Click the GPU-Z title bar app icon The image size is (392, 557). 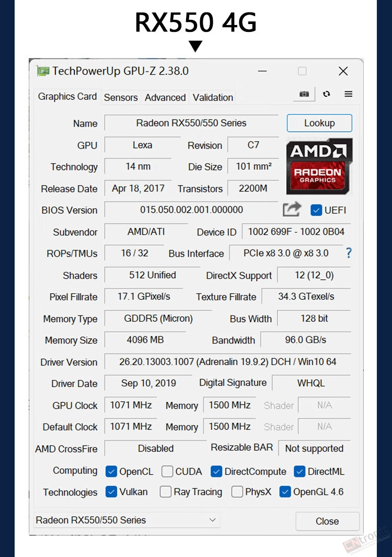[43, 71]
